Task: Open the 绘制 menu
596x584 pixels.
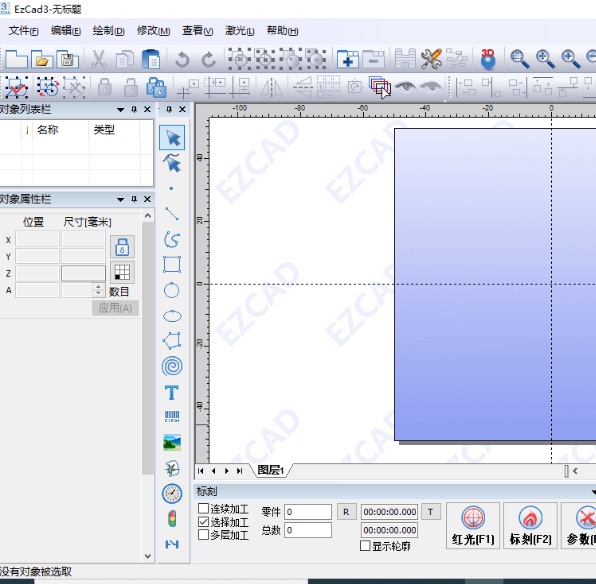Action: 109,31
